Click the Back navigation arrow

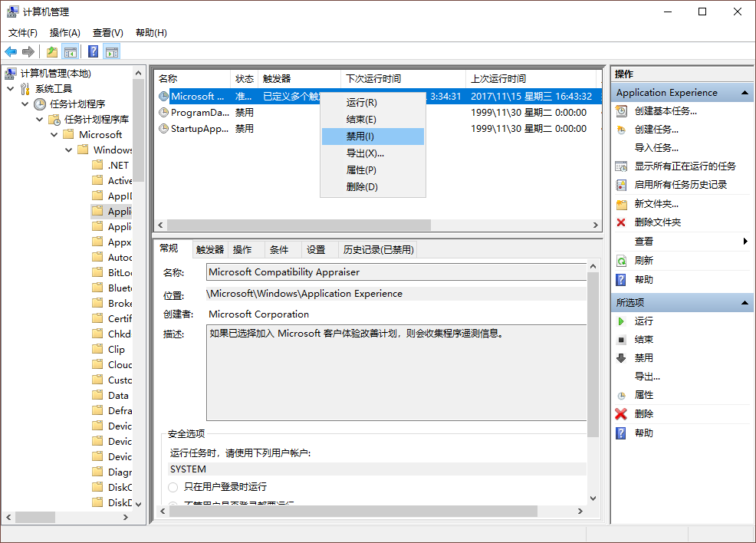[11, 51]
